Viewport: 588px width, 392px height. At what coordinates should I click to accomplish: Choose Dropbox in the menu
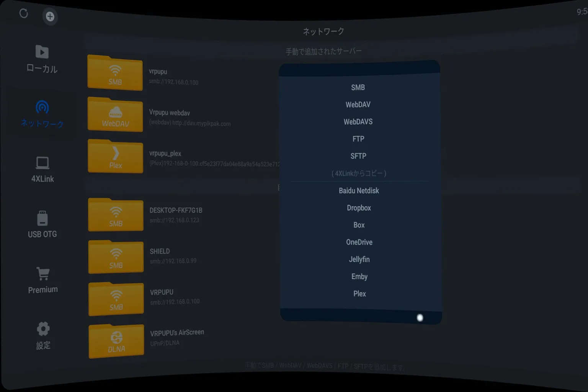[359, 208]
